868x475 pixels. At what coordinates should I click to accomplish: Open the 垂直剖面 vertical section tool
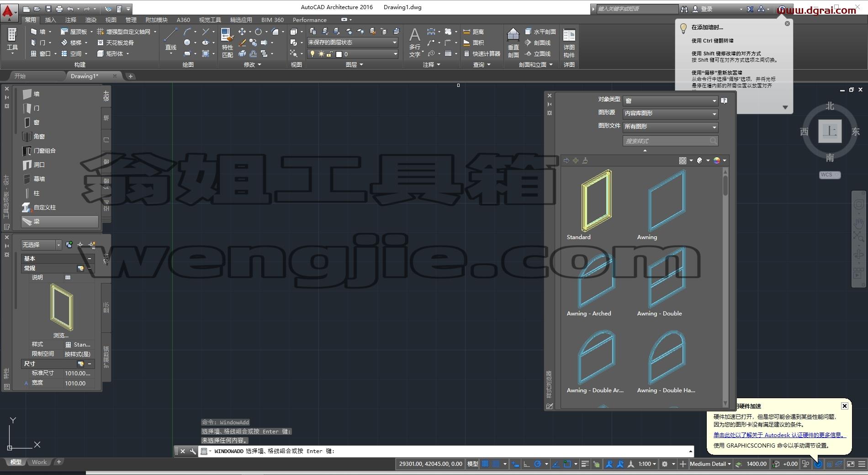[x=513, y=42]
